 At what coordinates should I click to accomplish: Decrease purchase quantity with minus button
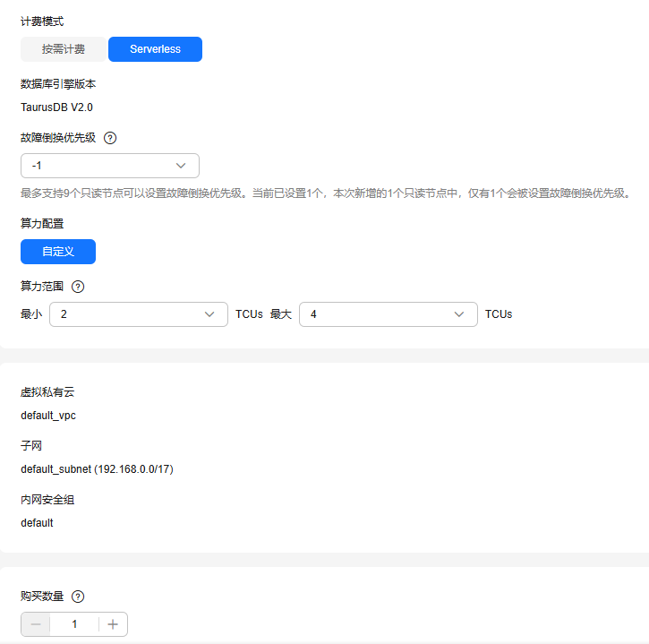pos(36,624)
